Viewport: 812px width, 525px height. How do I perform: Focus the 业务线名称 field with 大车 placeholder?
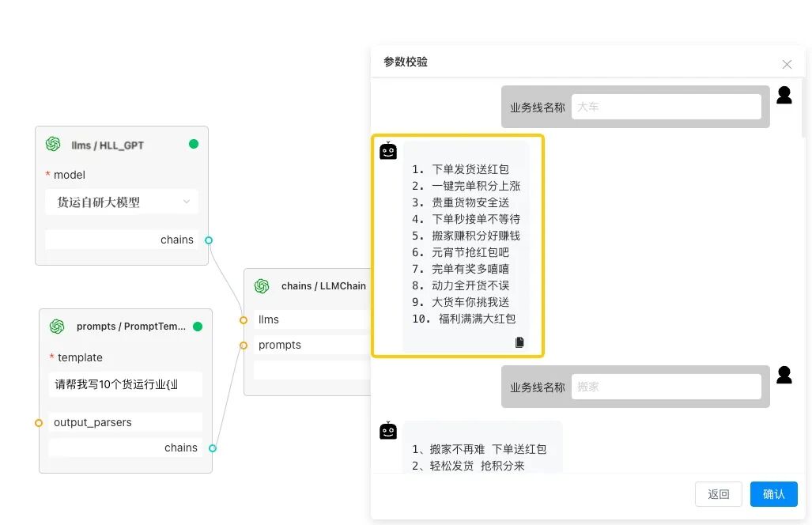[x=666, y=107]
